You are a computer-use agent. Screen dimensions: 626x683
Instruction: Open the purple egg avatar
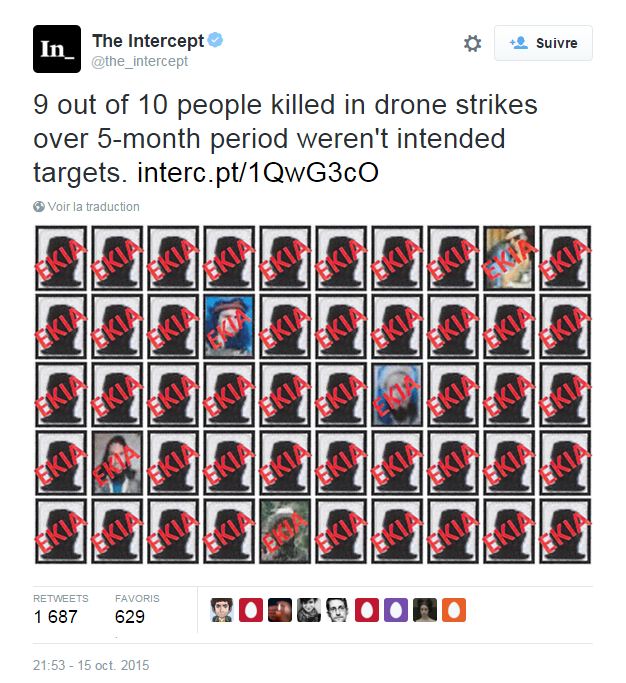click(x=396, y=610)
